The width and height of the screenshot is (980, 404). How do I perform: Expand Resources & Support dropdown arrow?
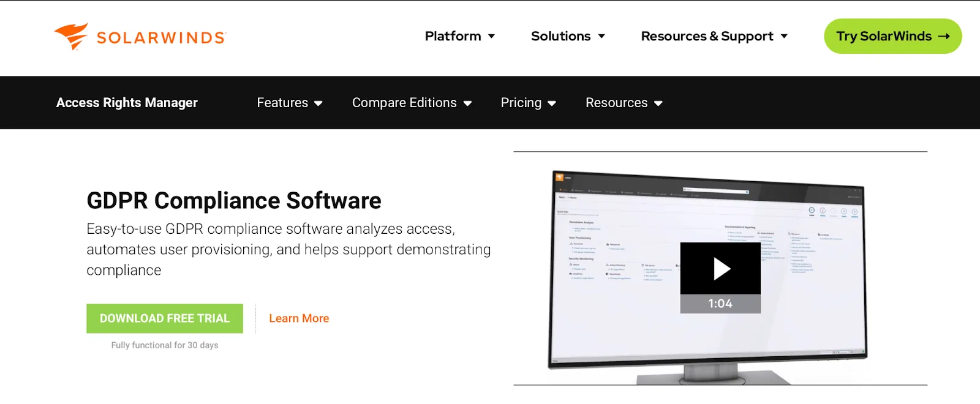point(784,37)
